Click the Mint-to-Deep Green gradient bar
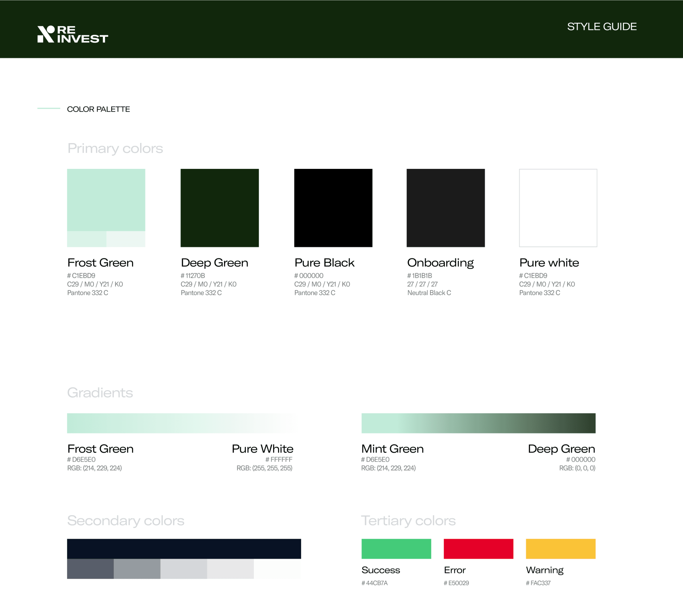This screenshot has height=616, width=683. coord(478,423)
